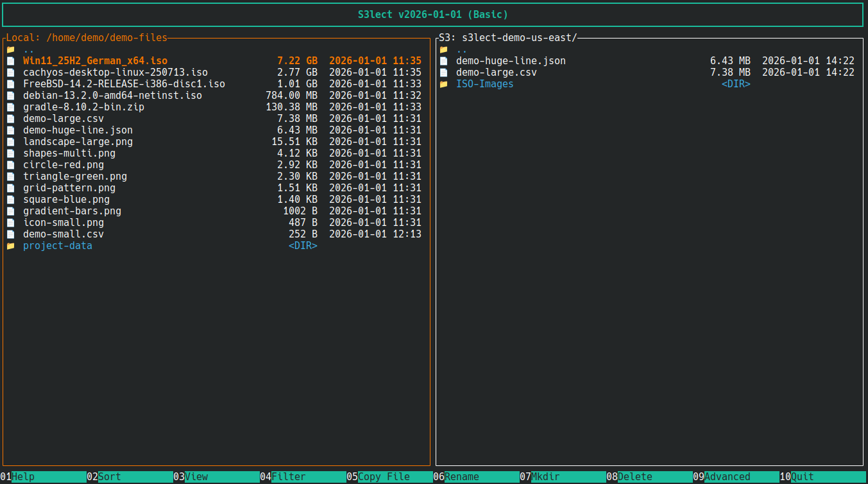Click the file icon next to Win11_25H2_German_x64.iso
Image resolution: width=868 pixels, height=484 pixels.
10,60
